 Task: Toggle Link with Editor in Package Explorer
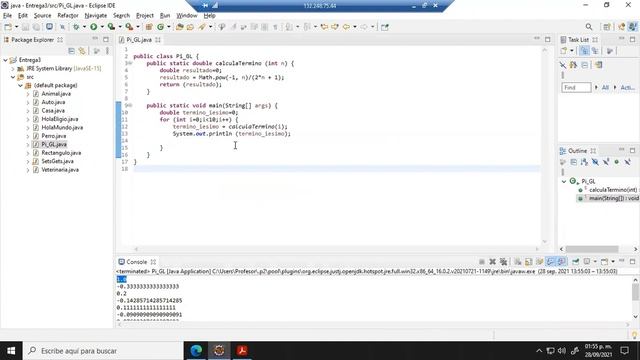coord(82,51)
